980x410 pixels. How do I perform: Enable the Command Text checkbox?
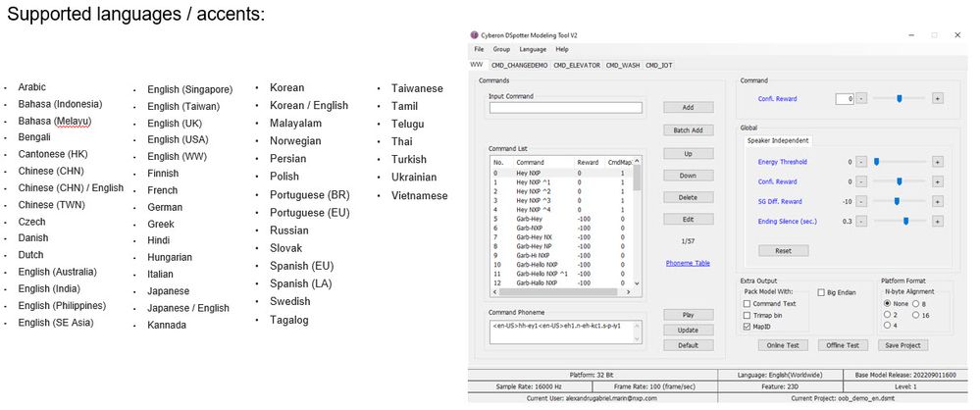(747, 304)
